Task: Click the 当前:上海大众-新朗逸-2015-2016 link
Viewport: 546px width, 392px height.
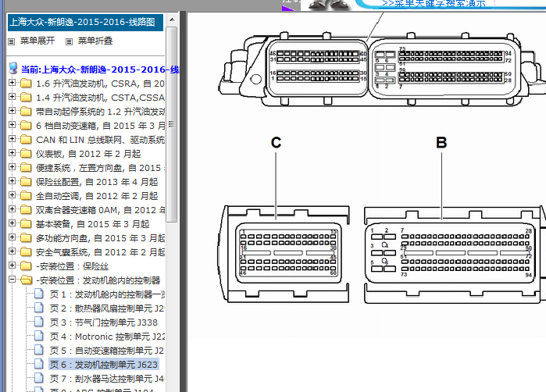Action: (100, 69)
